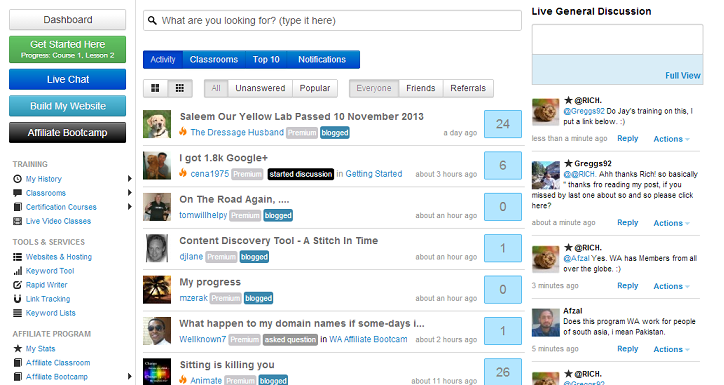Click the 24 comment count box

pyautogui.click(x=503, y=124)
